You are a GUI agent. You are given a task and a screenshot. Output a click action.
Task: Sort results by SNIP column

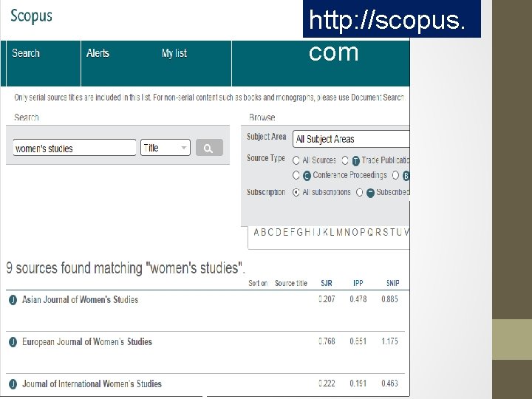(393, 283)
